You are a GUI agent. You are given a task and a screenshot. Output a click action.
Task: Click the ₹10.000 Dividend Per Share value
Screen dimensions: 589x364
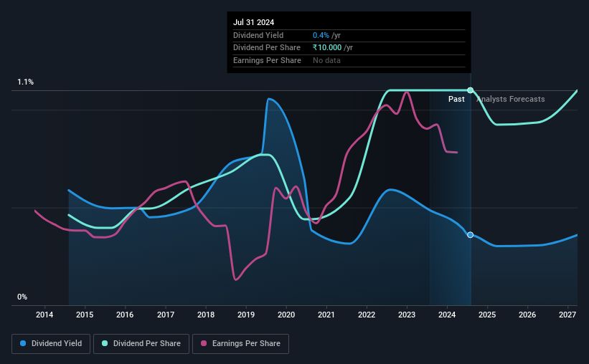(x=327, y=48)
